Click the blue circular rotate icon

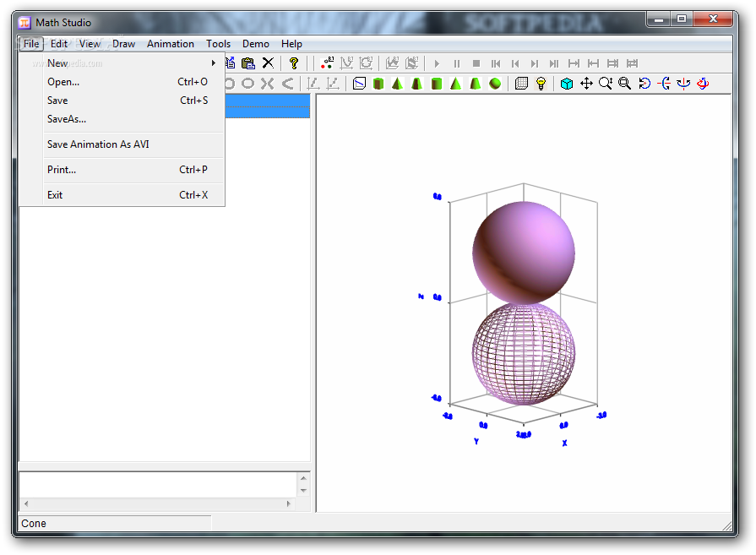(645, 84)
